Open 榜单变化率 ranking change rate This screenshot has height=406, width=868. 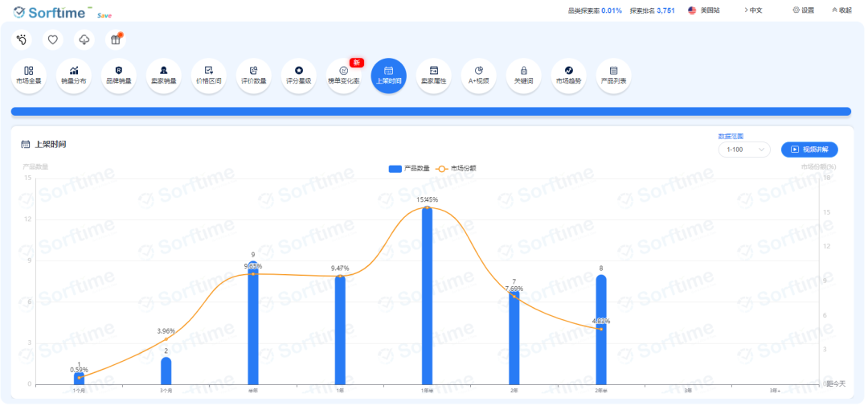pyautogui.click(x=344, y=76)
